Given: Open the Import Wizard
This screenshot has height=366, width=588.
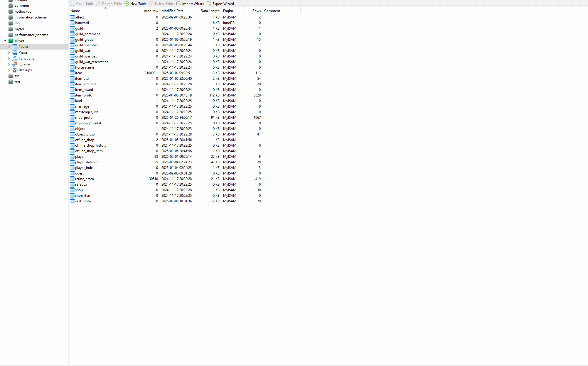Looking at the screenshot, I should [x=179, y=4].
